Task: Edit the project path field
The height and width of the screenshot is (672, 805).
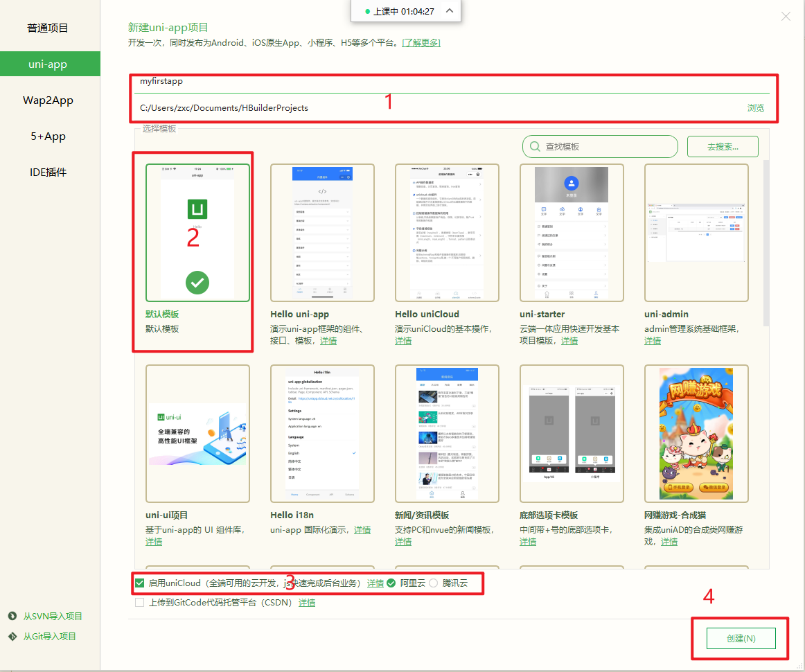Action: [x=436, y=108]
